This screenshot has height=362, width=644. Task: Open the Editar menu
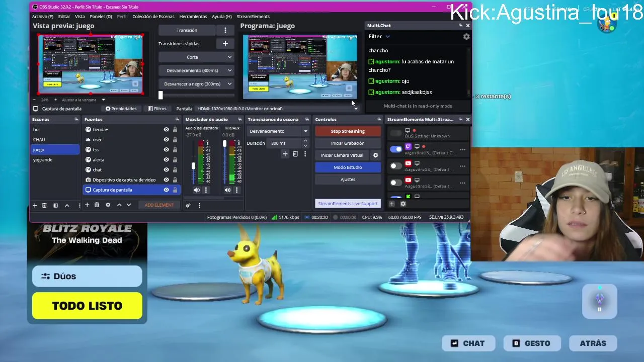64,17
